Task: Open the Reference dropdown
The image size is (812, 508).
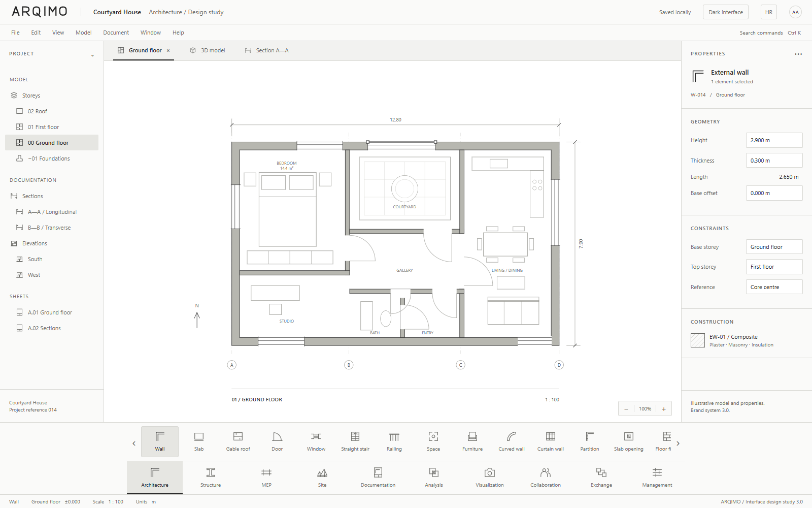Action: tap(774, 287)
